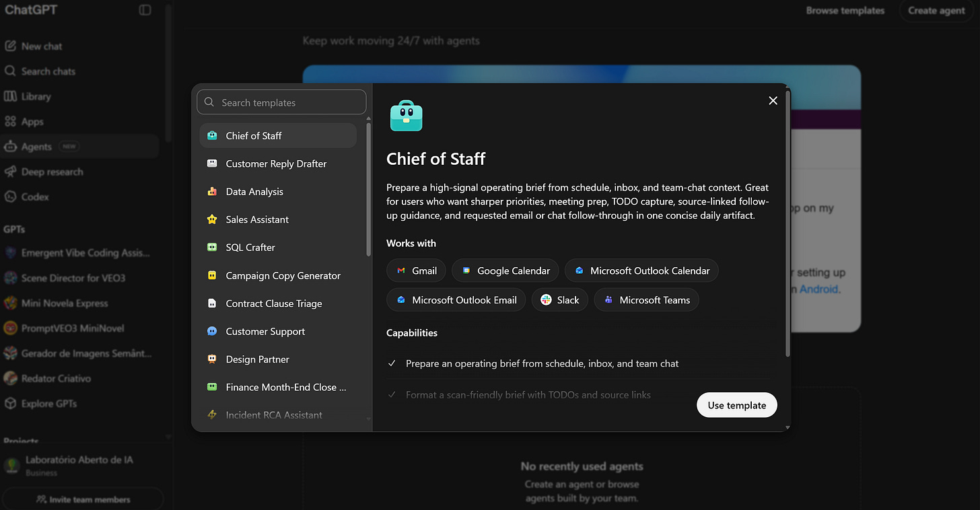
Task: Click the Library icon in sidebar
Action: [x=10, y=96]
